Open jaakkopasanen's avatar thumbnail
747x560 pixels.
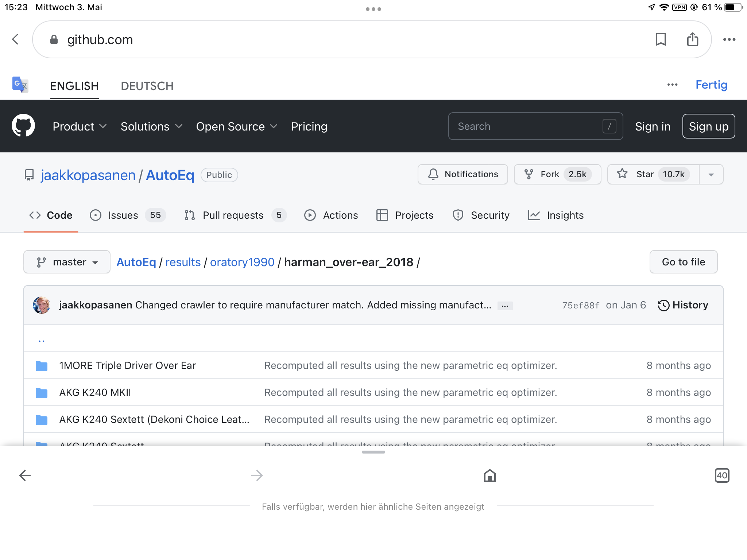[42, 305]
